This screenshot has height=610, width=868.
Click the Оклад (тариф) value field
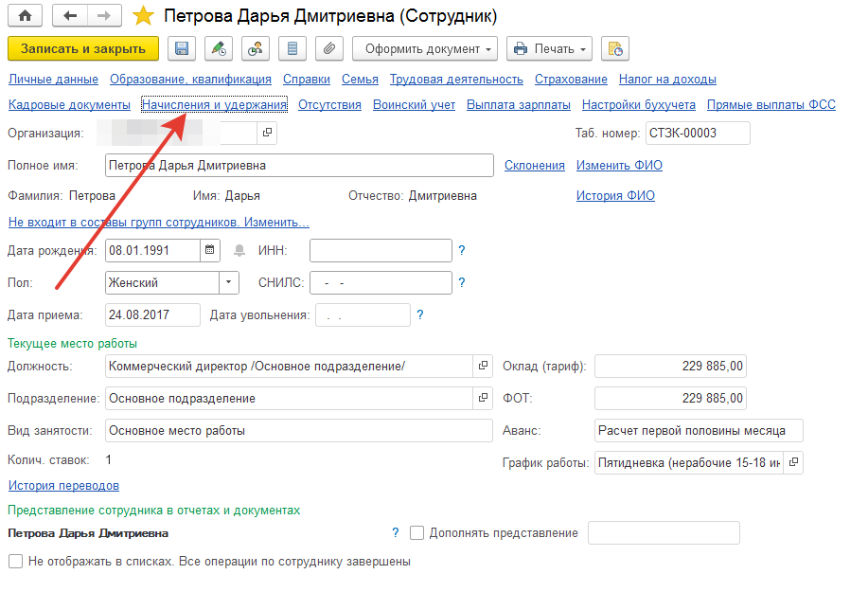(670, 366)
